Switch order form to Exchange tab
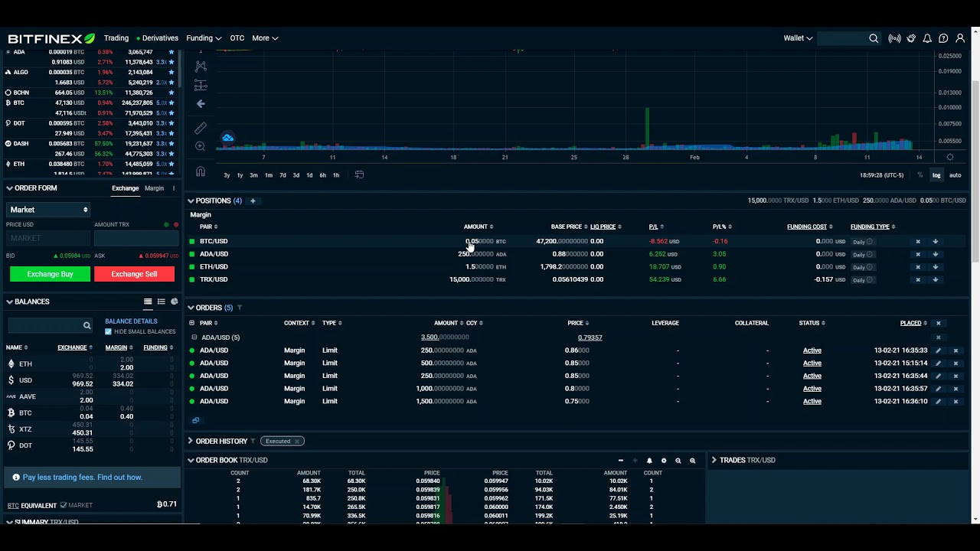The height and width of the screenshot is (551, 980). tap(125, 188)
